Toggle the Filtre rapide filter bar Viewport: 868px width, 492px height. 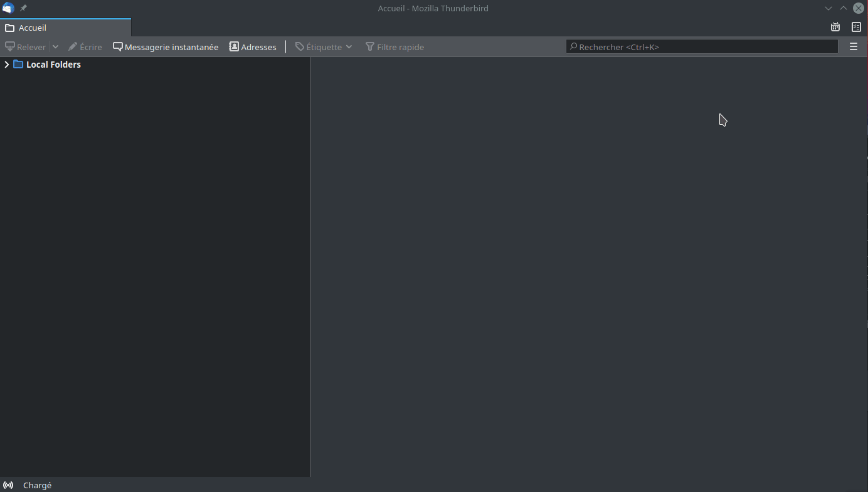[x=394, y=47]
